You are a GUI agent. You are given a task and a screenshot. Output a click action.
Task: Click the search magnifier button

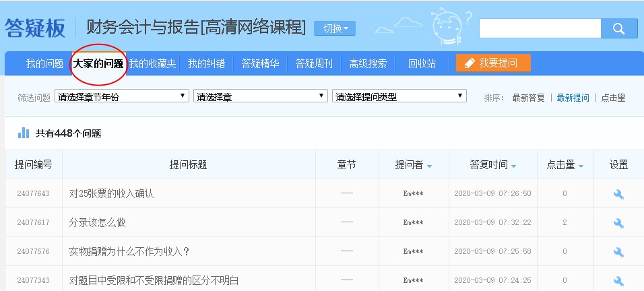619,28
